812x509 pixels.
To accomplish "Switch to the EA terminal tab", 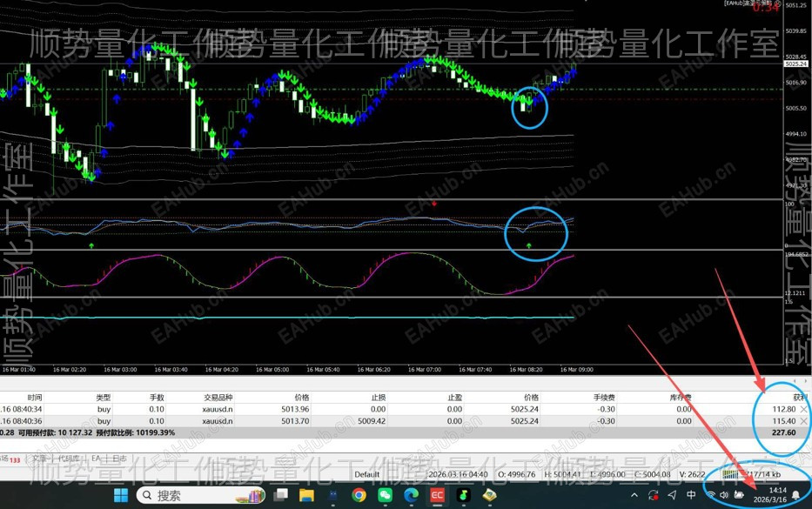I will coord(96,459).
